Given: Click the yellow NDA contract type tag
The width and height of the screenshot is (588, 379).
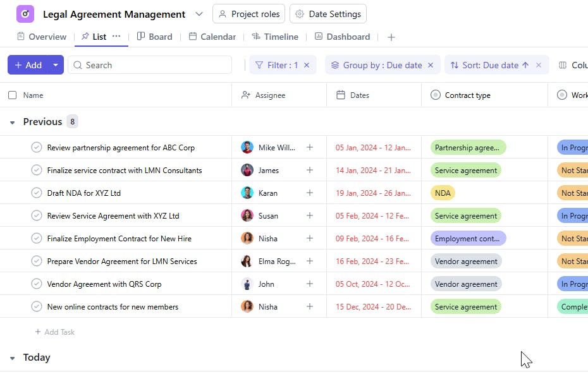Looking at the screenshot, I should point(443,193).
